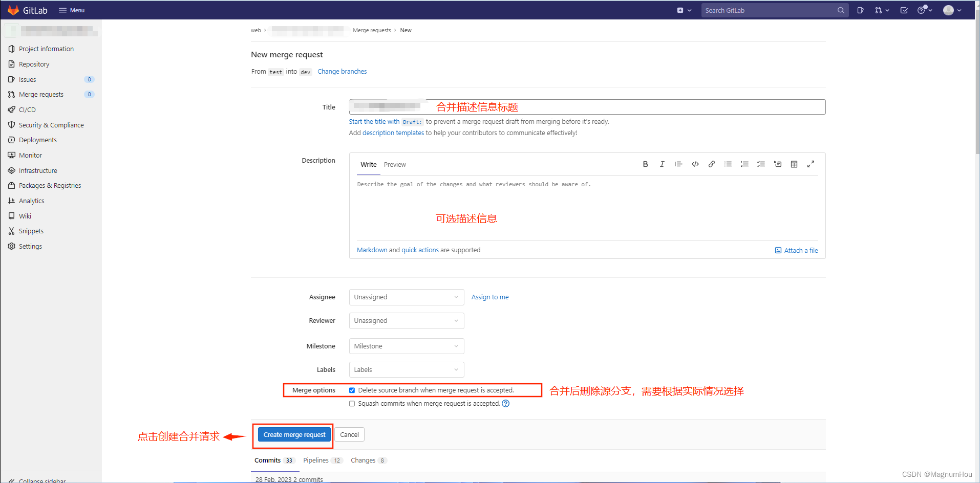Choose labels from the Labels dropdown

coord(407,370)
